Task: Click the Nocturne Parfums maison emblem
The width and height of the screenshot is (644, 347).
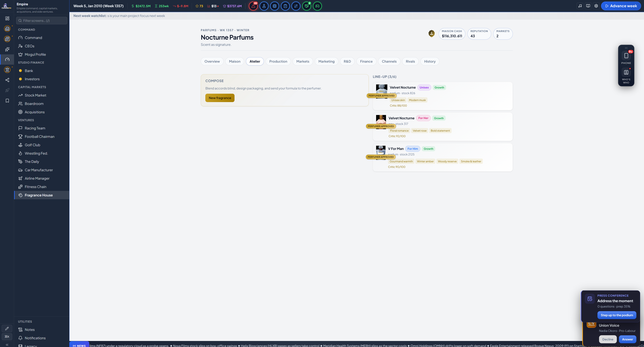Action: (431, 33)
